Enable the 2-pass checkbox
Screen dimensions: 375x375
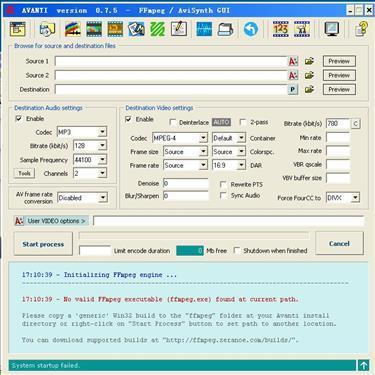[243, 122]
